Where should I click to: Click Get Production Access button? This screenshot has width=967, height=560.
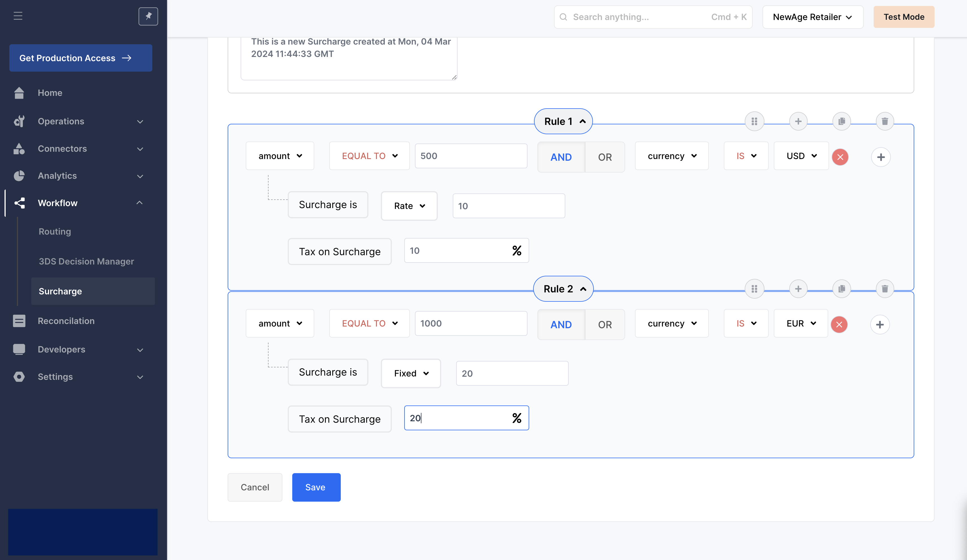81,58
